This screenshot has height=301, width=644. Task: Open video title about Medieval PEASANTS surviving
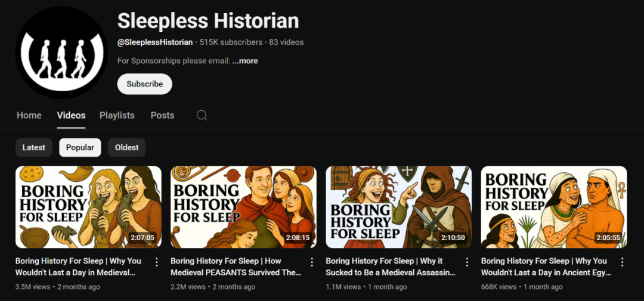[236, 266]
